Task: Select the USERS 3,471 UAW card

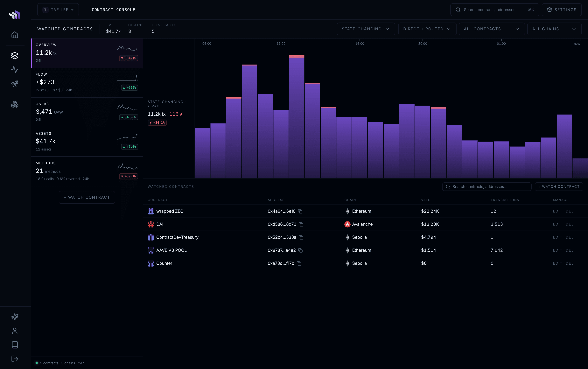Action: tap(87, 112)
